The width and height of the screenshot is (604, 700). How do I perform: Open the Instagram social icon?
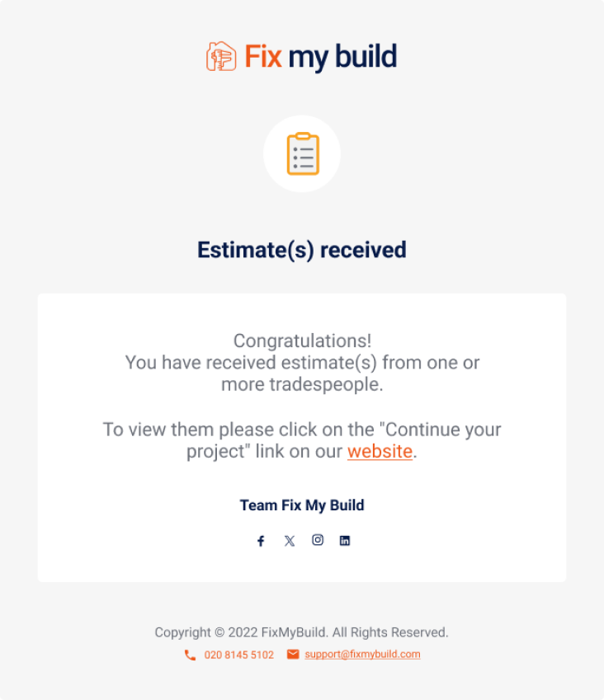pyautogui.click(x=318, y=540)
